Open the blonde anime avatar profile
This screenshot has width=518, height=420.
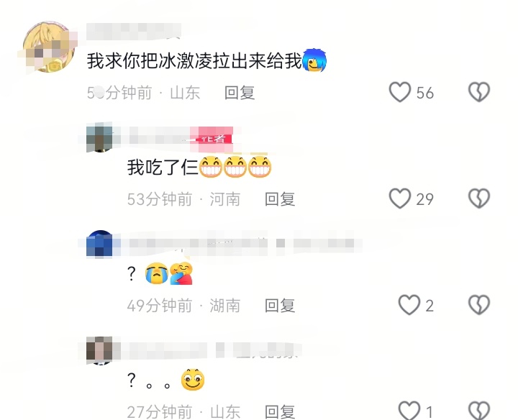49,47
